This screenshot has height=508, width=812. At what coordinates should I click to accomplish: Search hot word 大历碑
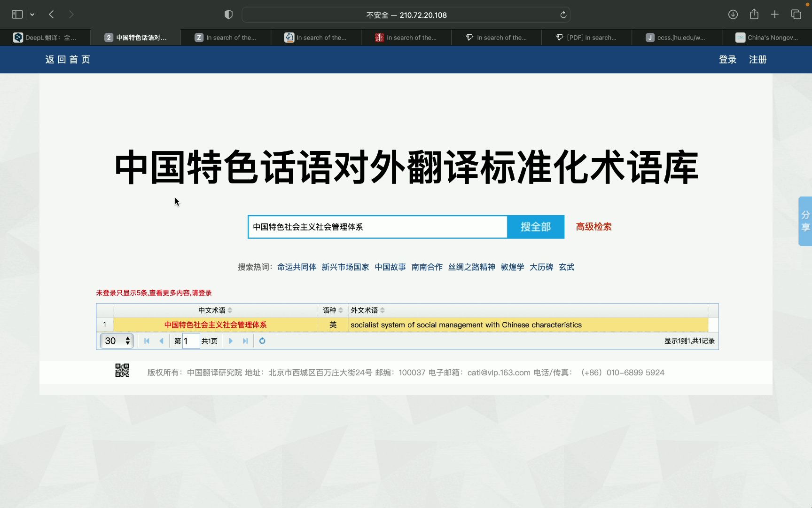pyautogui.click(x=541, y=267)
